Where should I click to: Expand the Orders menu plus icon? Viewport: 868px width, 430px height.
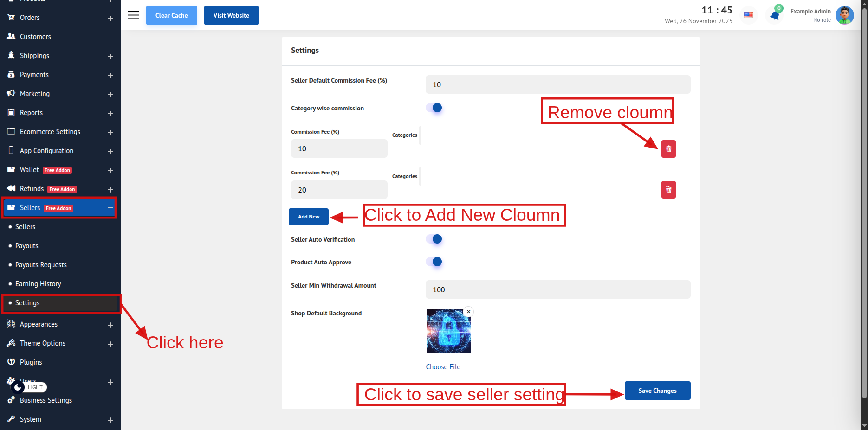click(x=110, y=18)
